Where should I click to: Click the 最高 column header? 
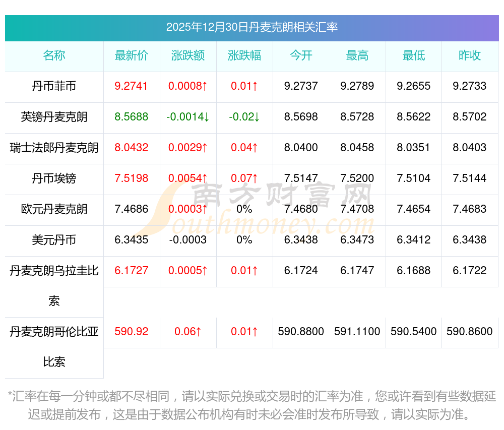pos(357,55)
